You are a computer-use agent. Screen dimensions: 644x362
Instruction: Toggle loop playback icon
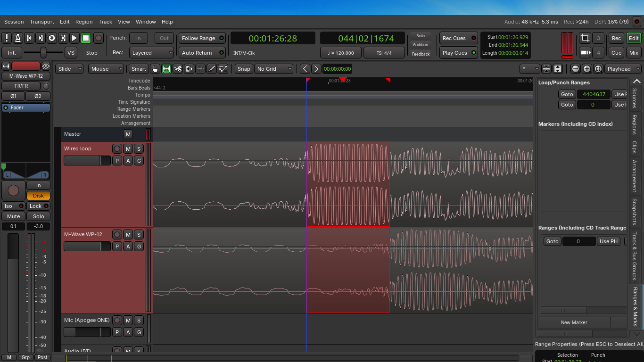tap(52, 38)
